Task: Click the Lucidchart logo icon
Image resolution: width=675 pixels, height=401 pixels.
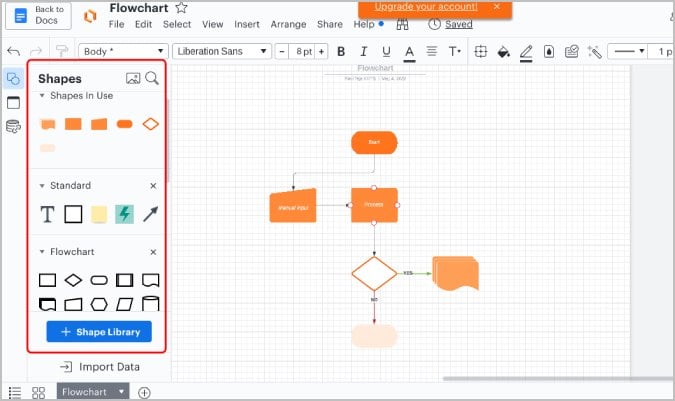Action: point(90,16)
